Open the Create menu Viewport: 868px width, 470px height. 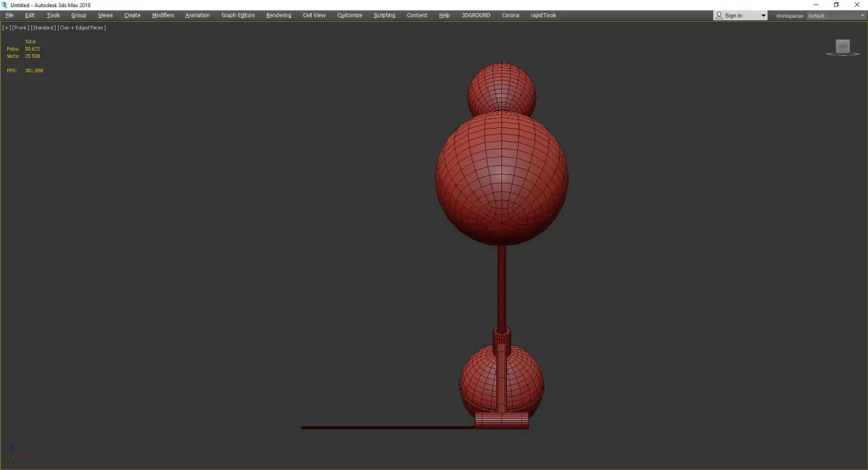[x=132, y=15]
